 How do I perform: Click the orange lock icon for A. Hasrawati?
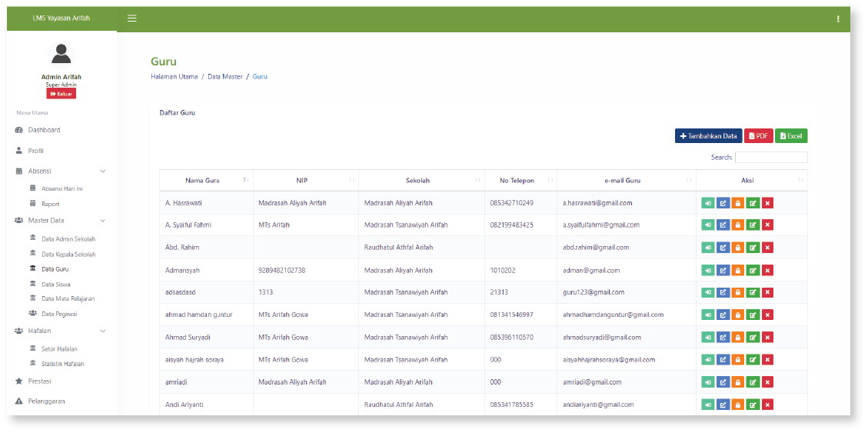coord(738,203)
